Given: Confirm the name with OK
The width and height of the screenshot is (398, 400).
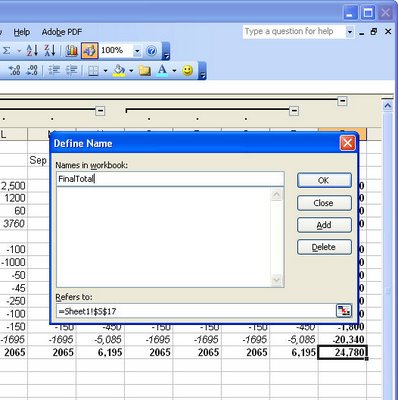Looking at the screenshot, I should pyautogui.click(x=324, y=180).
